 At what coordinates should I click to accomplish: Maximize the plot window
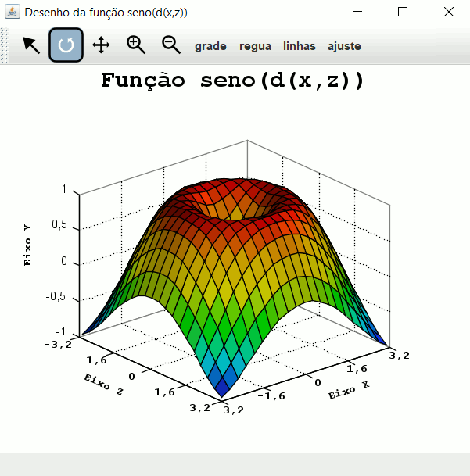(403, 12)
